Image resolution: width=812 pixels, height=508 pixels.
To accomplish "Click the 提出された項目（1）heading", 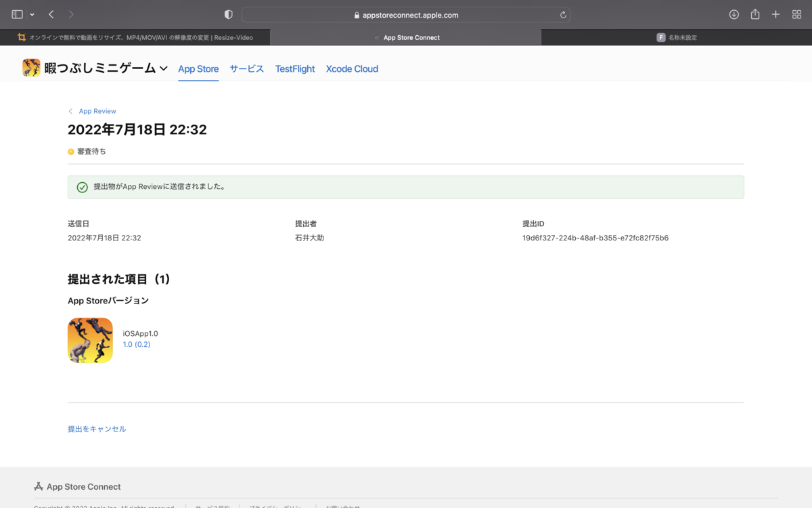I will pos(119,279).
